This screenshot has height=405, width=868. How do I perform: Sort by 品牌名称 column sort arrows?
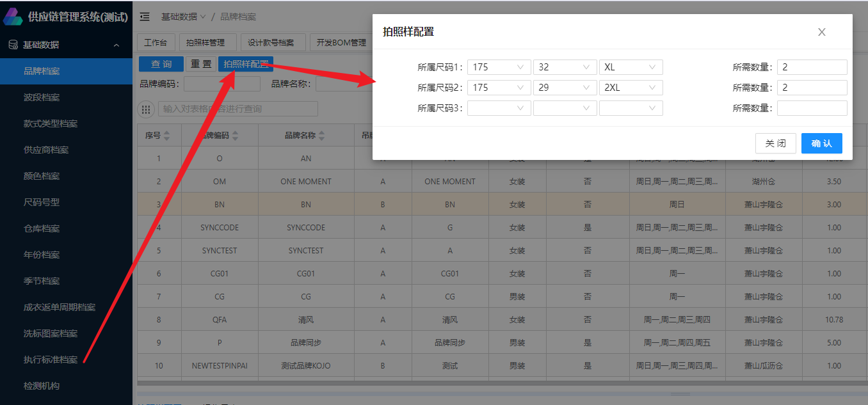(321, 136)
